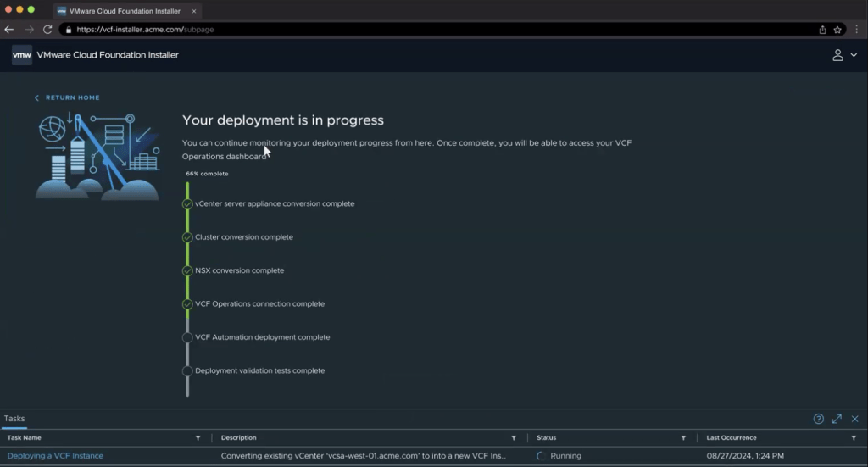
Task: Reload the page in the browser
Action: (x=47, y=29)
